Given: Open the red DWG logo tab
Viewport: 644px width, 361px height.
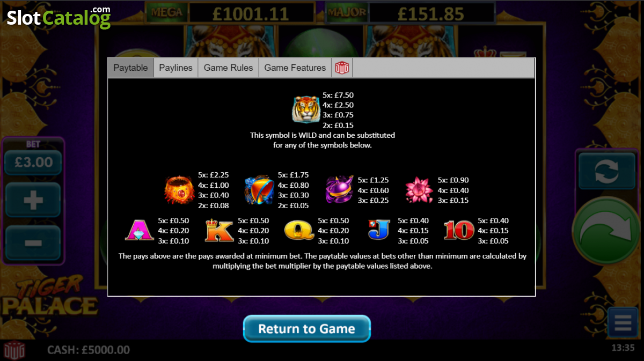Looking at the screenshot, I should (342, 68).
